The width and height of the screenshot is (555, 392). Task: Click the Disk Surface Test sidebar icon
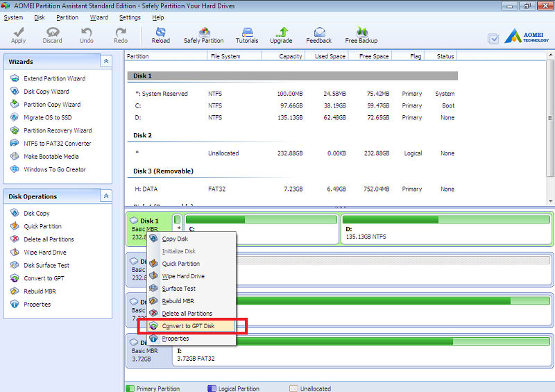coord(15,265)
